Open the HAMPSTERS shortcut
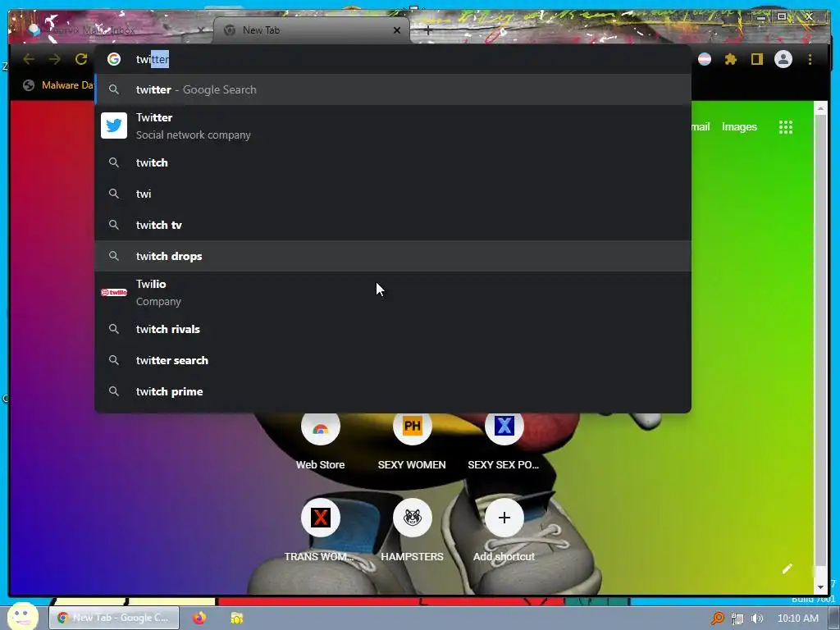The width and height of the screenshot is (840, 630). (x=412, y=531)
